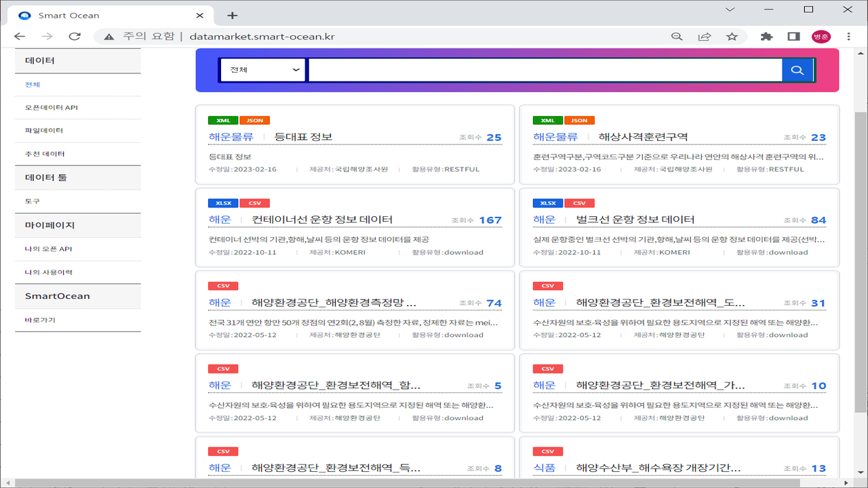Viewport: 868px width, 488px height.
Task: Click the view count 84 on 벌크선 card
Action: [x=818, y=220]
